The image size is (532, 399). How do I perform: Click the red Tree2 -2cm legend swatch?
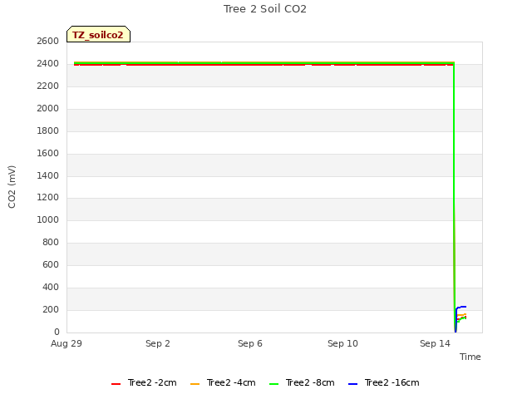click(x=116, y=384)
